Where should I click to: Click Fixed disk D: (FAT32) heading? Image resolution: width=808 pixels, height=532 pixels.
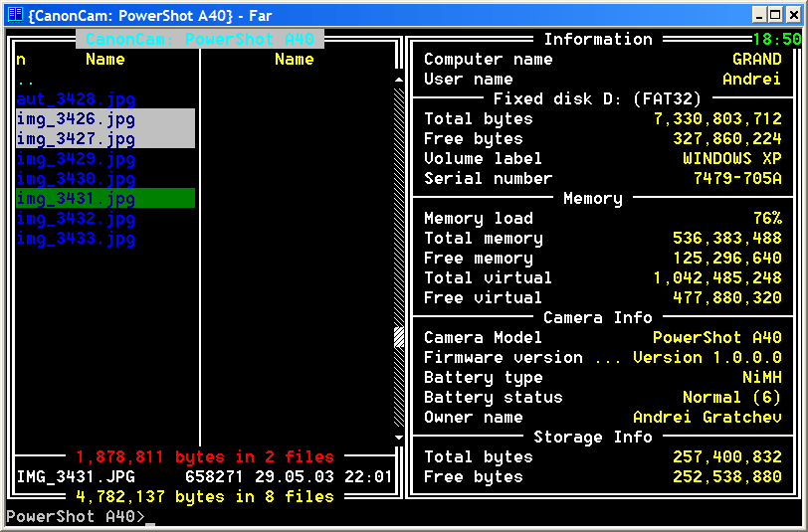(598, 98)
